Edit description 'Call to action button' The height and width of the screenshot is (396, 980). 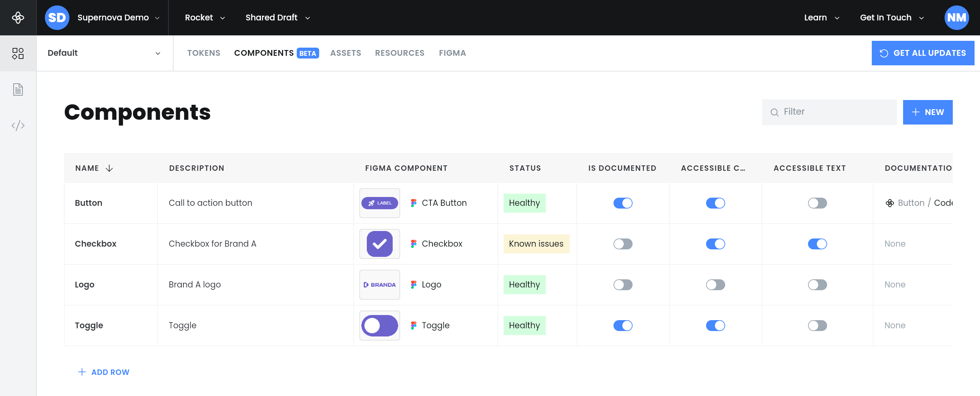coord(210,203)
